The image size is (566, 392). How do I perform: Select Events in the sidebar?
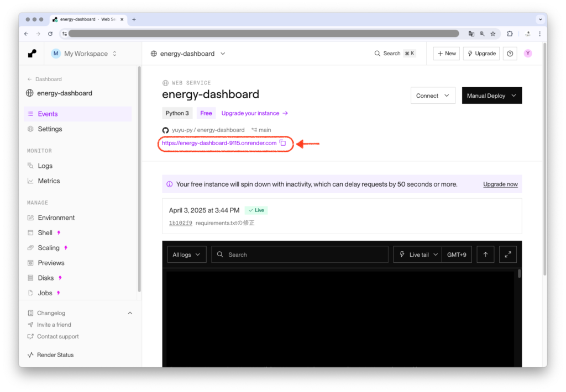pyautogui.click(x=77, y=114)
